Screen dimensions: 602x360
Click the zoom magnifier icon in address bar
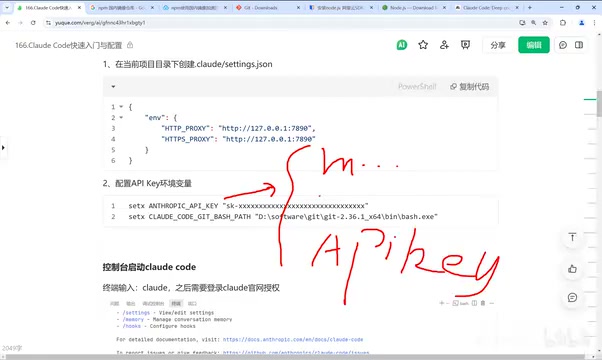[534, 23]
